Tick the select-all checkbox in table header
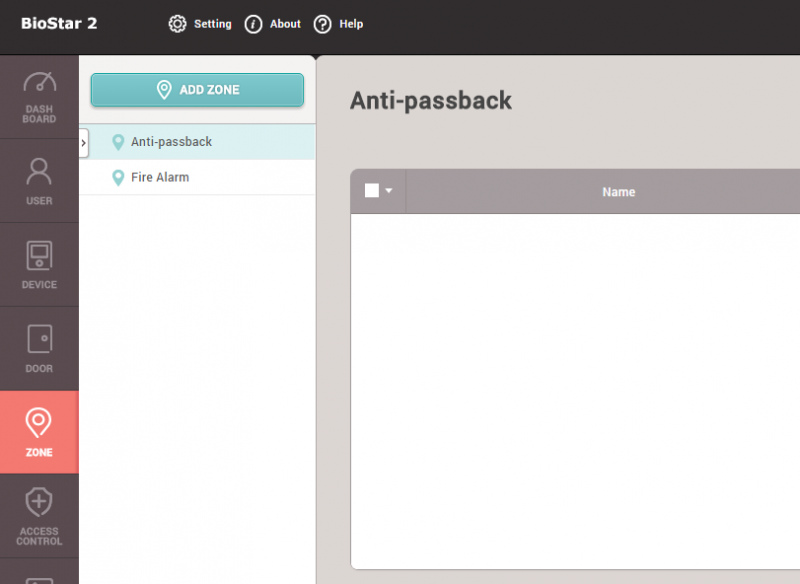Screen dimensions: 800x584 372,191
